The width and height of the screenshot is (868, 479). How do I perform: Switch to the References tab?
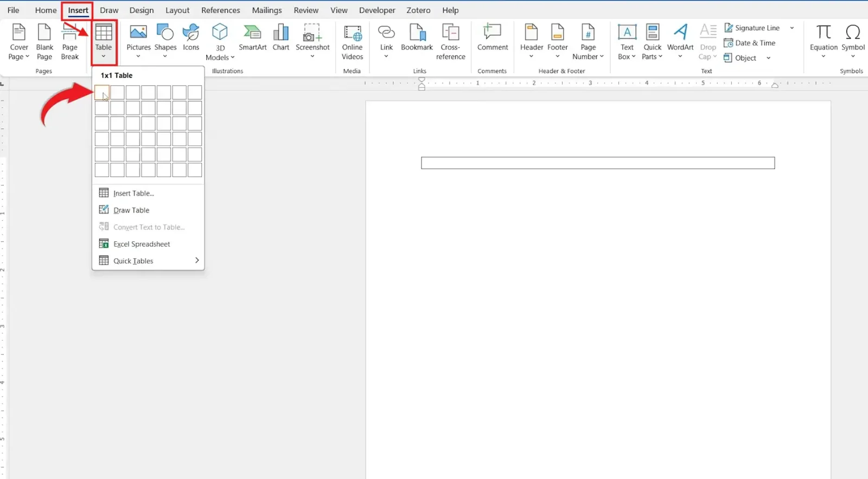coord(220,10)
